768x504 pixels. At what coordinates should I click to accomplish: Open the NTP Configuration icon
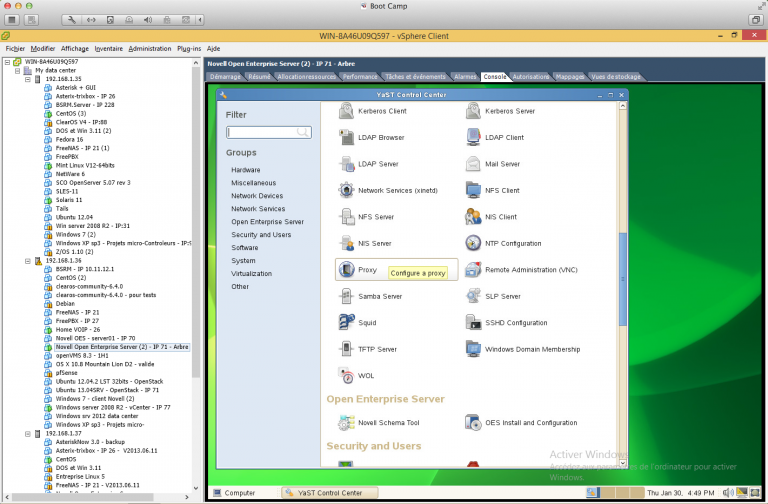[473, 243]
